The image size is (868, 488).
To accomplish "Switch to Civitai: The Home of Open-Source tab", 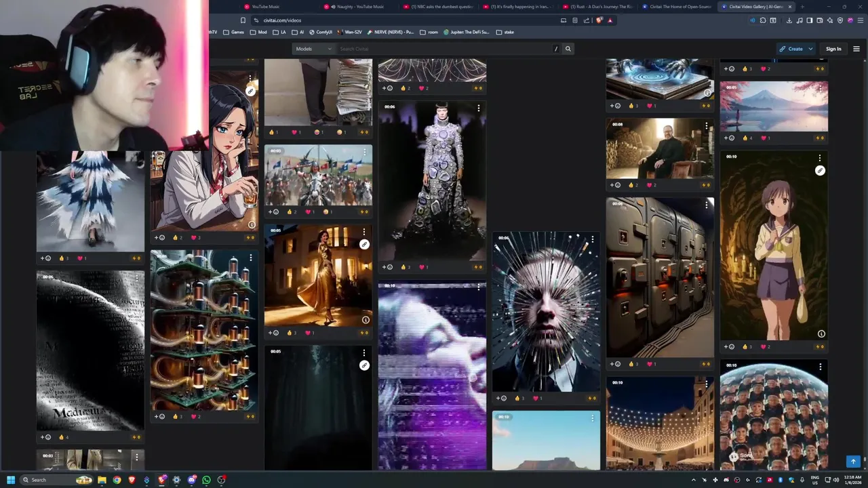I will point(678,7).
